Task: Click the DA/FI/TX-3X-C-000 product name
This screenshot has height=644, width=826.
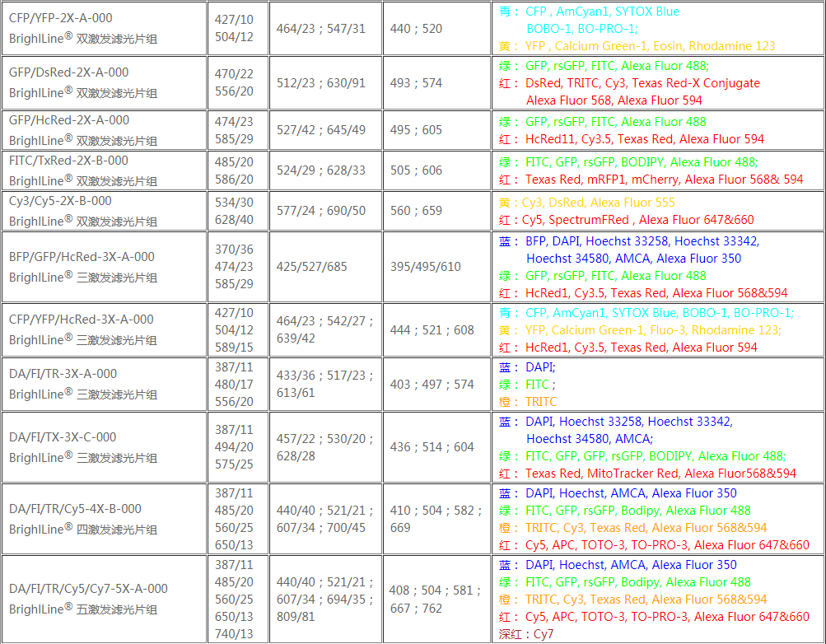Action: [x=63, y=437]
